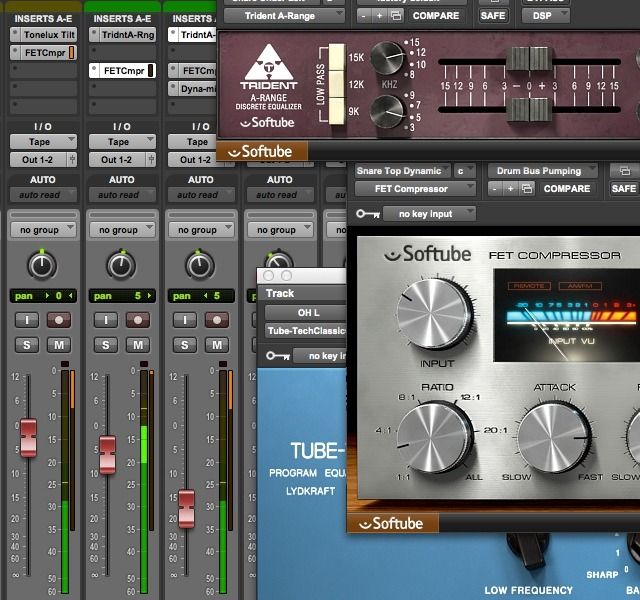Solo the third track (pan 5 left)
Image resolution: width=640 pixels, height=600 pixels.
[184, 345]
